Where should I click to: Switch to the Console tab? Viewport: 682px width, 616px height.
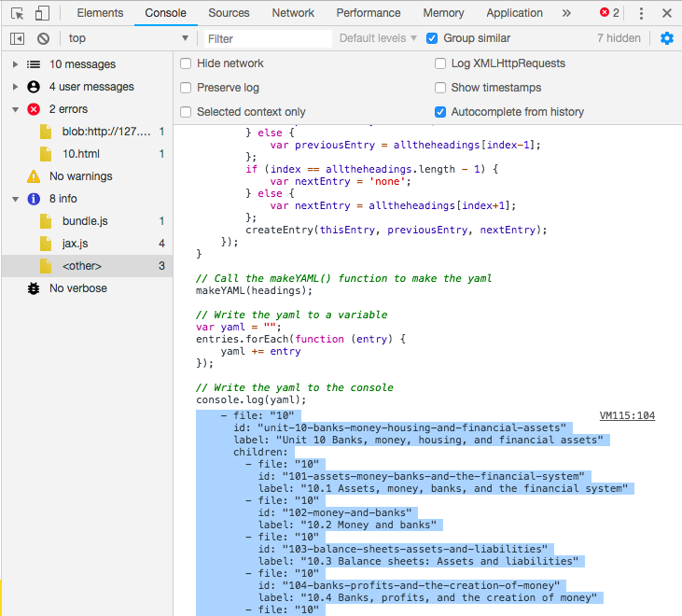(166, 13)
